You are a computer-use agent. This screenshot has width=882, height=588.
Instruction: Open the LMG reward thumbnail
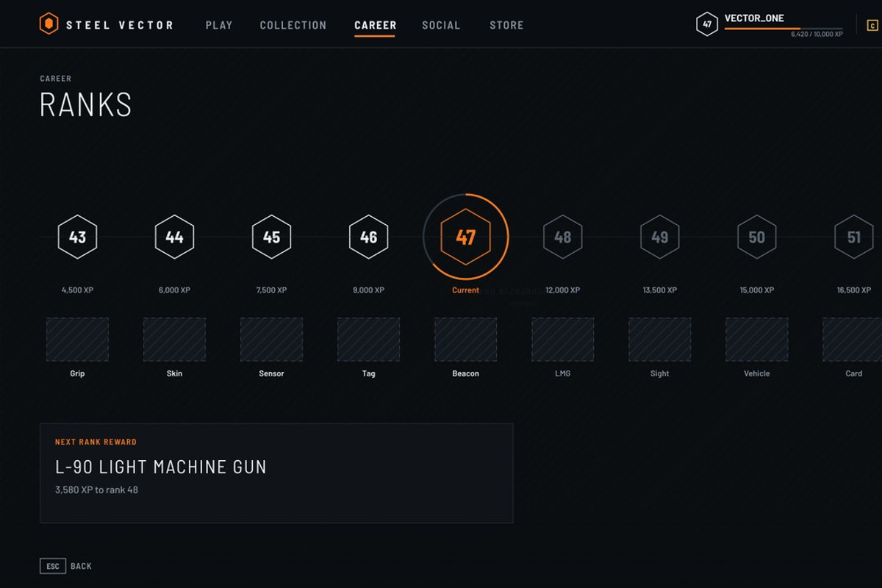(x=562, y=339)
